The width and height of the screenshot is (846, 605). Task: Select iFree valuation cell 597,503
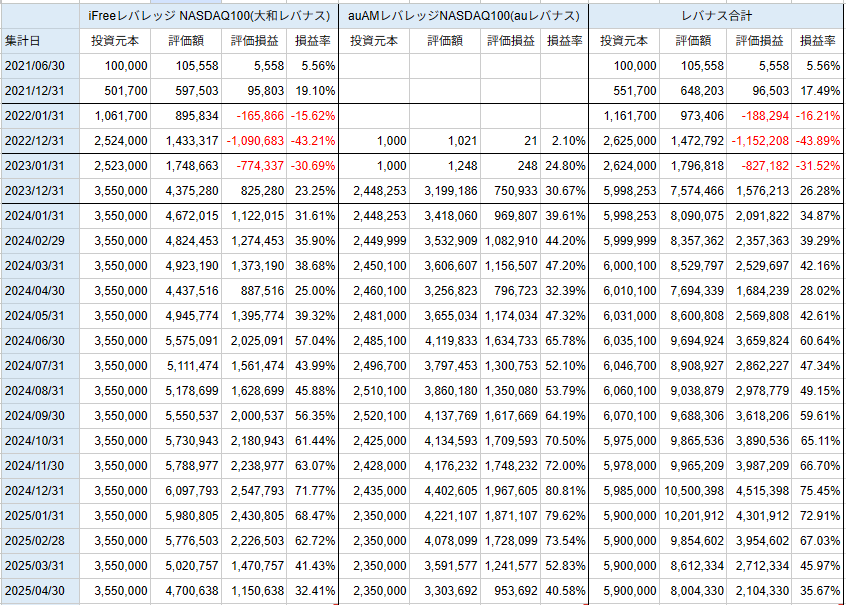[x=186, y=91]
